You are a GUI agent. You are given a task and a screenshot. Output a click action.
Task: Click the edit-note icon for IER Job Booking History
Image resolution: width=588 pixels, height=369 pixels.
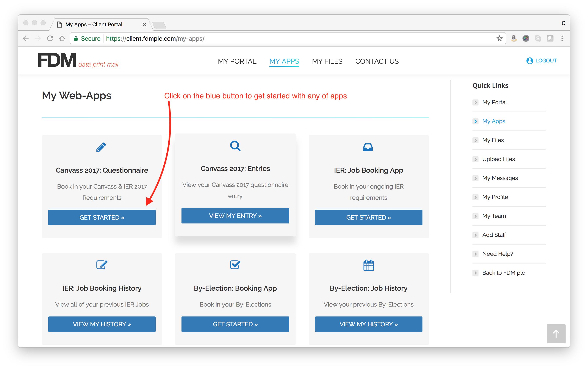point(102,264)
